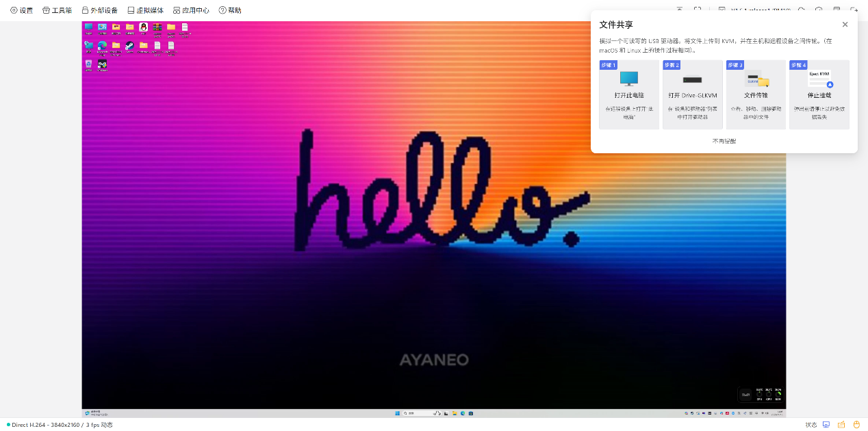Click the Microsoft Edge desktop icon
868x431 pixels.
102,46
